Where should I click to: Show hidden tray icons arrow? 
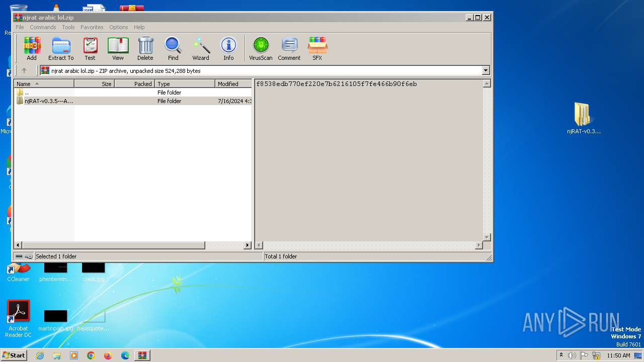(561, 355)
